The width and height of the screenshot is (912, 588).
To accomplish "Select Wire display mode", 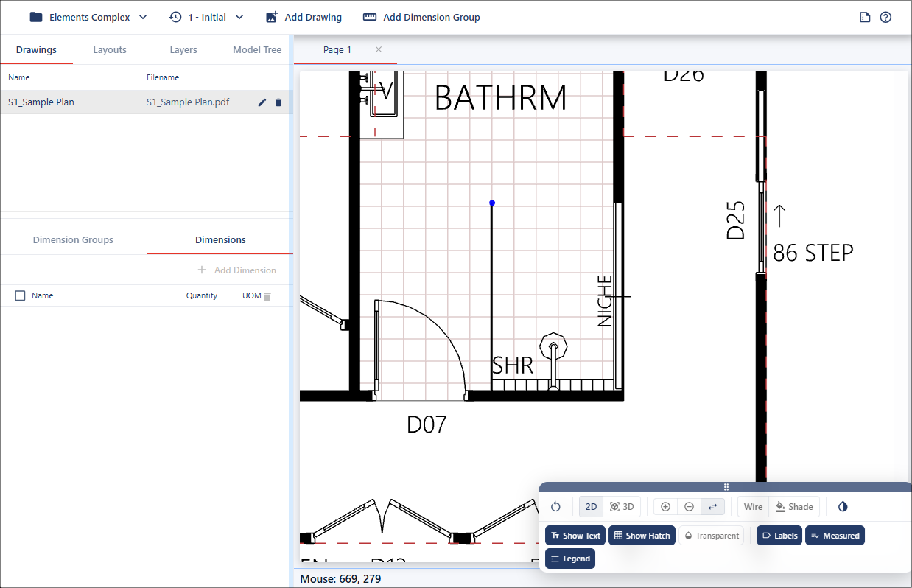I will [753, 507].
